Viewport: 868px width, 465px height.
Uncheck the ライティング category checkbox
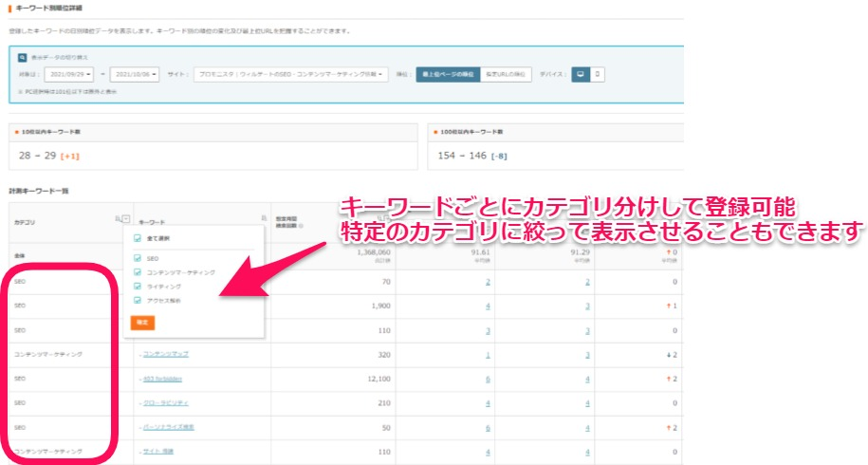(x=139, y=286)
